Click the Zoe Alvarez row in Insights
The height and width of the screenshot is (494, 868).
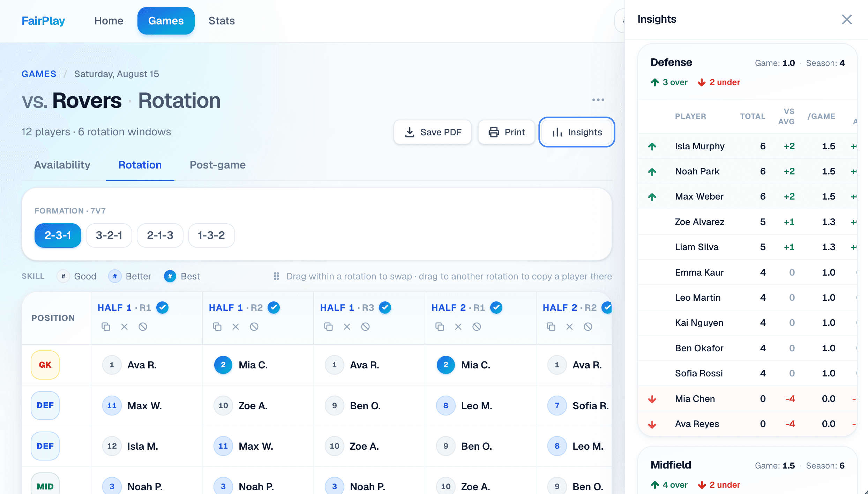click(748, 222)
